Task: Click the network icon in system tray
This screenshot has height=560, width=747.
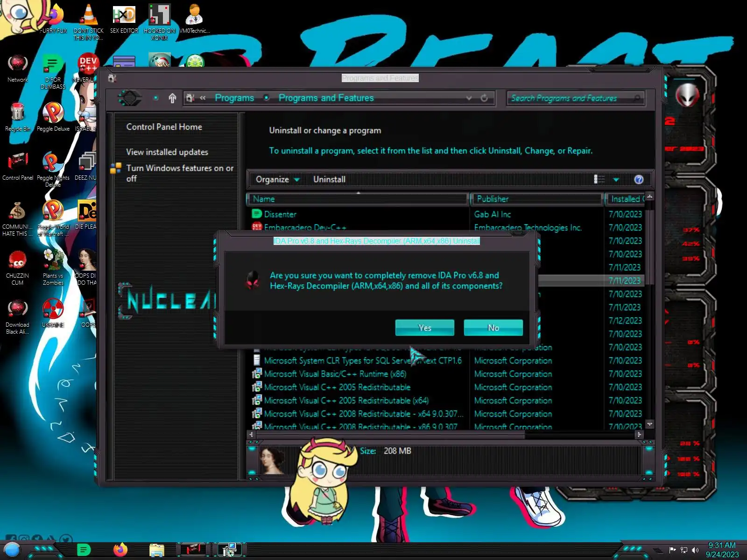Action: point(684,550)
